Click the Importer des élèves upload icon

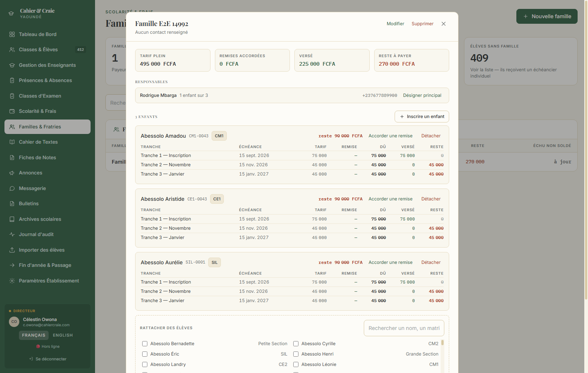tap(12, 250)
